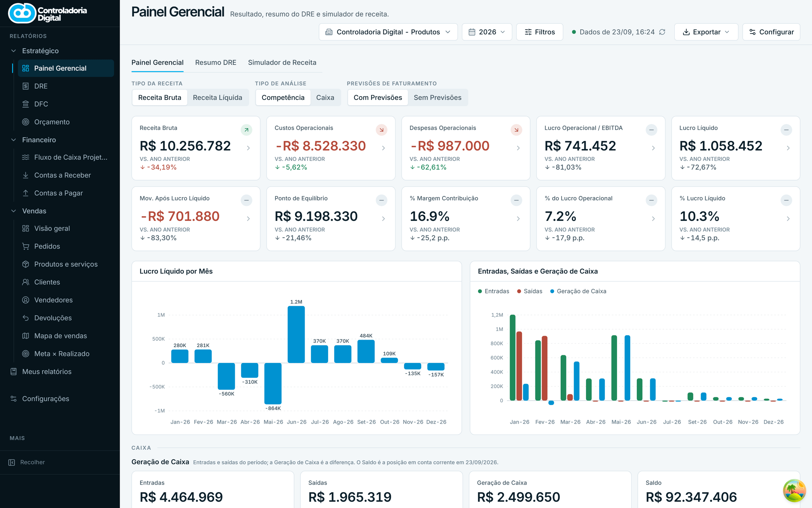
Task: Click Lucro Líquido neutral trend icon
Action: tap(786, 130)
